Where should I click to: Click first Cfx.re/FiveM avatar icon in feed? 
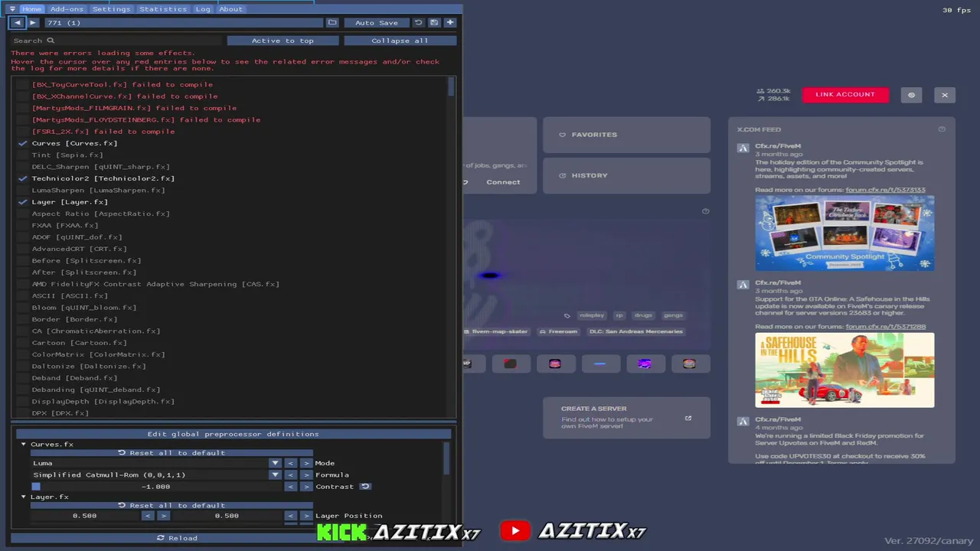click(743, 147)
